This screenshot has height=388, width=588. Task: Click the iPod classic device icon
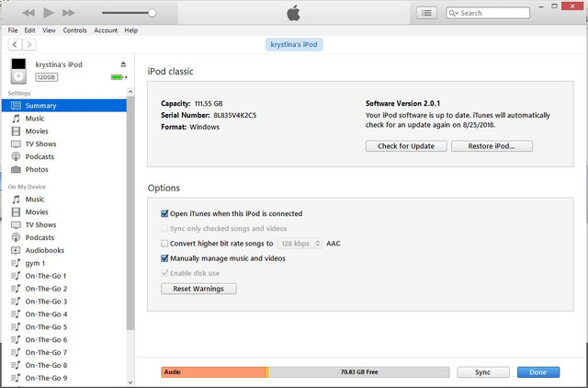pos(18,71)
